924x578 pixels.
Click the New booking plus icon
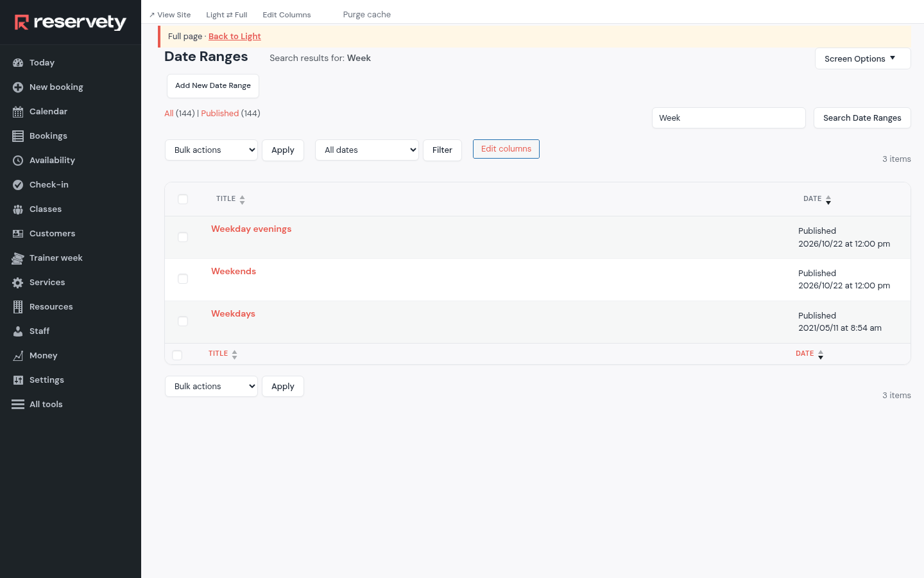18,87
